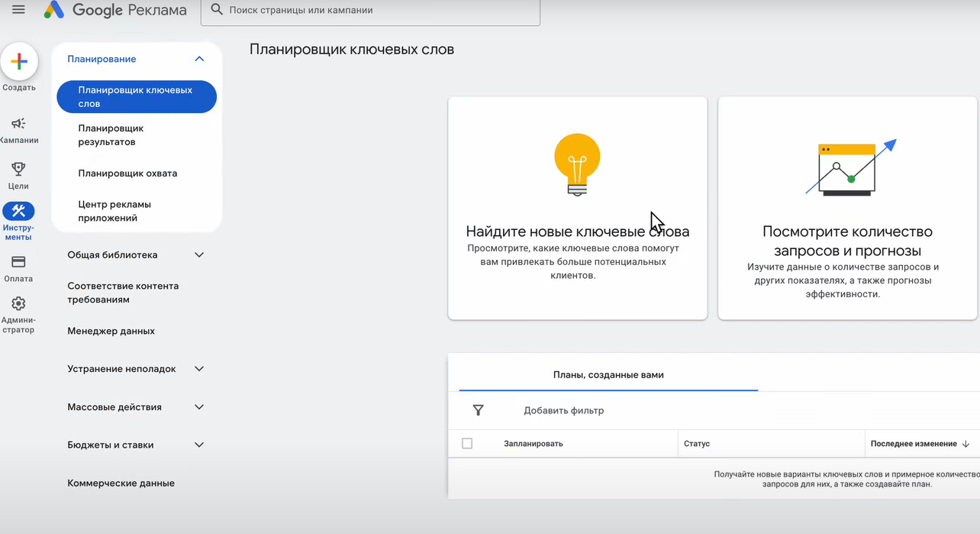Click Добавить фильтр

click(563, 410)
